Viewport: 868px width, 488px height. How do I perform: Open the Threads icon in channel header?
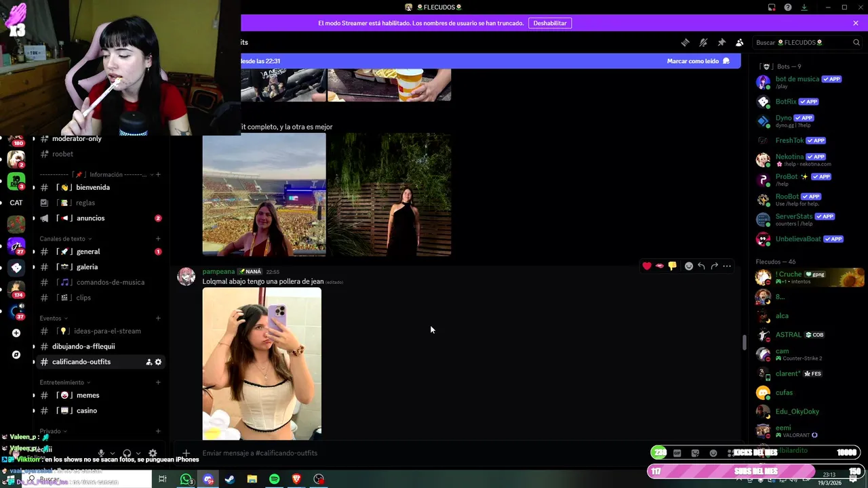tap(685, 42)
